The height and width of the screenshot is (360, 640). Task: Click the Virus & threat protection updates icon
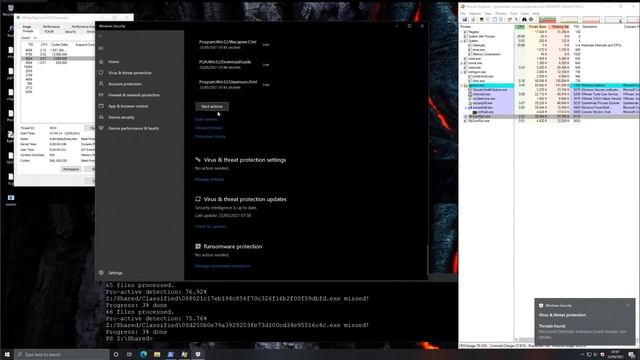pos(198,199)
